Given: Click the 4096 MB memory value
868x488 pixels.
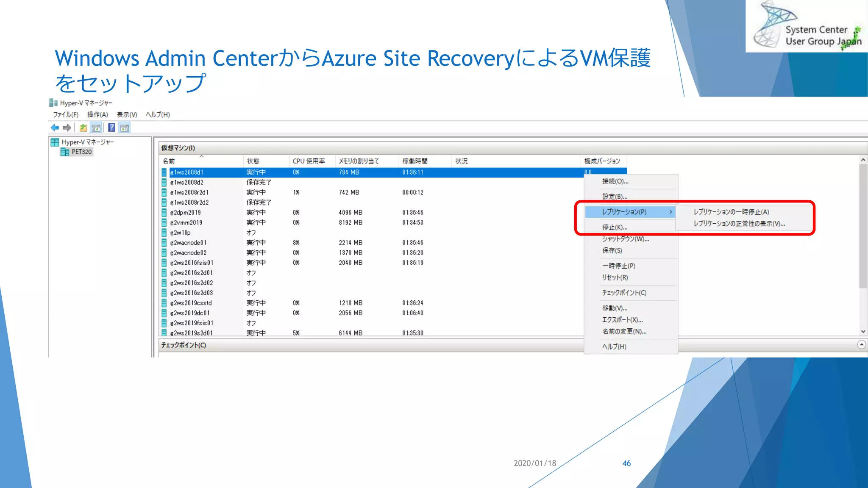Looking at the screenshot, I should pyautogui.click(x=351, y=213).
